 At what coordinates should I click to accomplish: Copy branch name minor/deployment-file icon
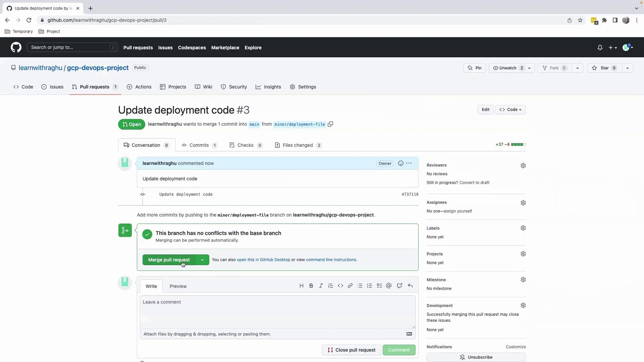[330, 124]
